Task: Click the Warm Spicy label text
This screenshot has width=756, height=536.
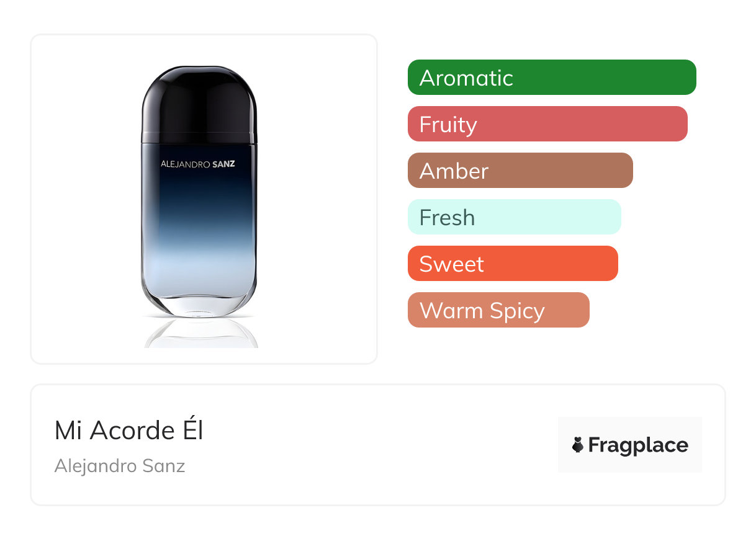Action: coord(482,311)
